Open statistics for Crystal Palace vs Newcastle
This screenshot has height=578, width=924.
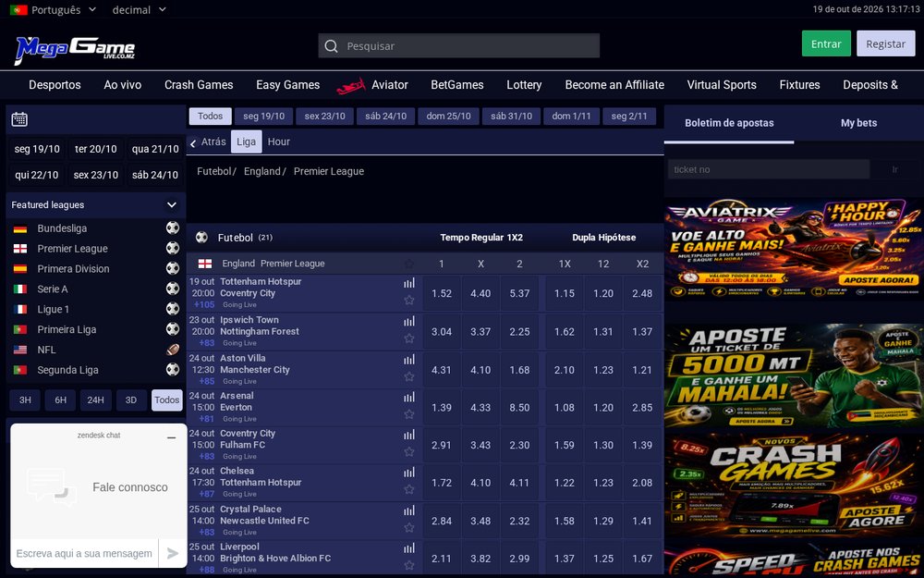[x=409, y=510]
